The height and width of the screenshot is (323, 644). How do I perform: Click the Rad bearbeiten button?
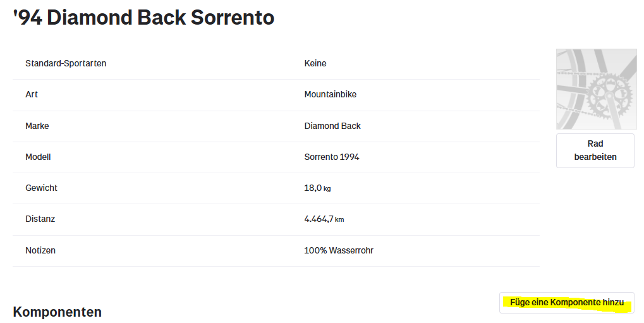pos(595,150)
